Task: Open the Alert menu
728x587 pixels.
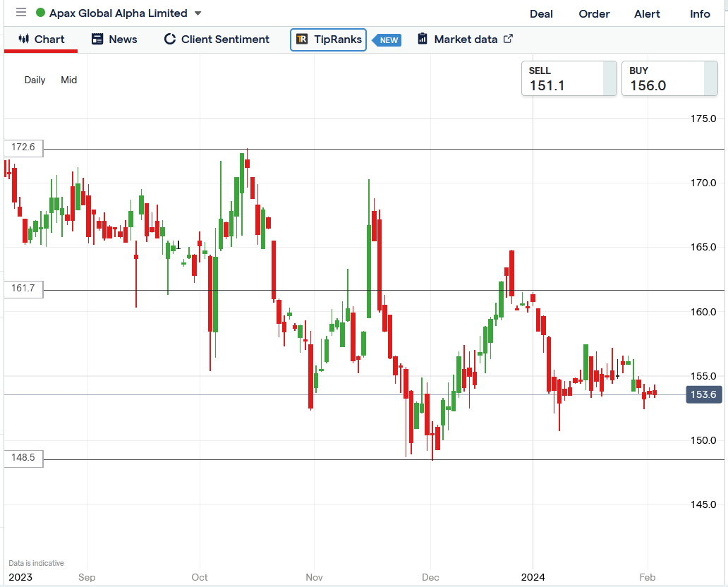Action: [x=647, y=14]
